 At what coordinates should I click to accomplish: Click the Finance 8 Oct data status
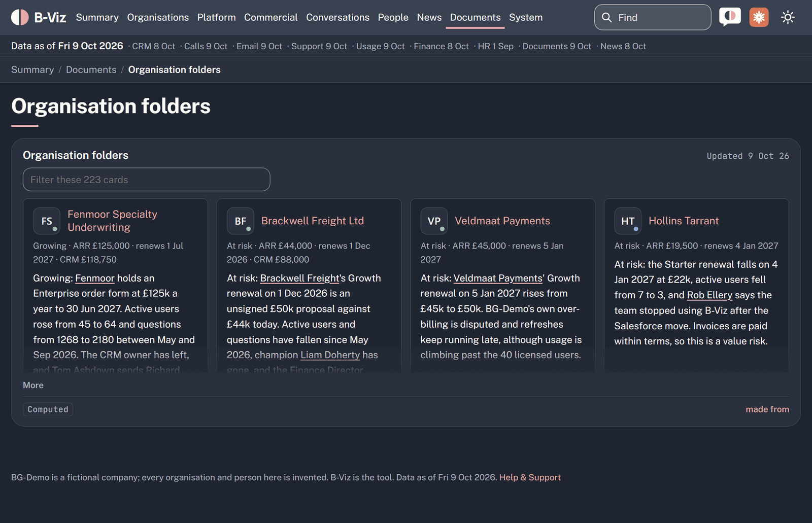(x=442, y=46)
